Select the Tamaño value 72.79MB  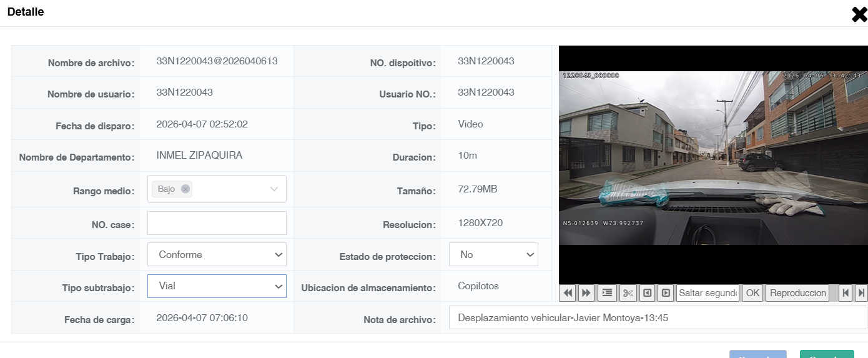click(x=477, y=189)
